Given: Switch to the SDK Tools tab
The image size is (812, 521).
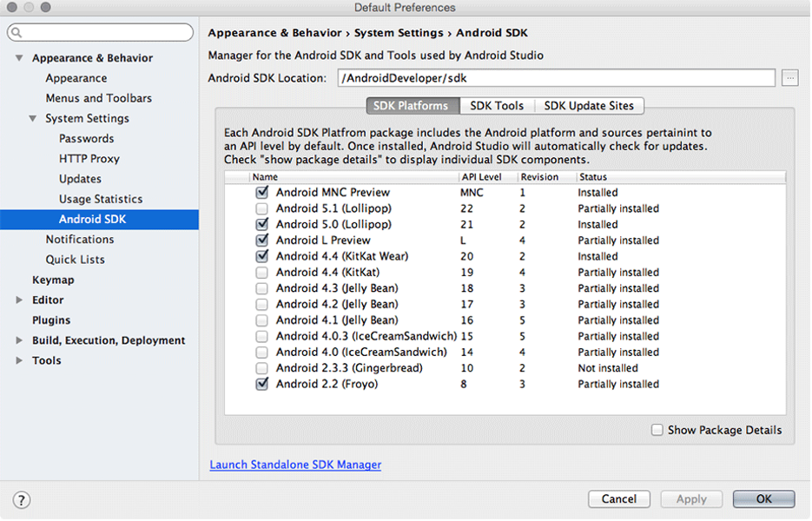Looking at the screenshot, I should tap(496, 105).
